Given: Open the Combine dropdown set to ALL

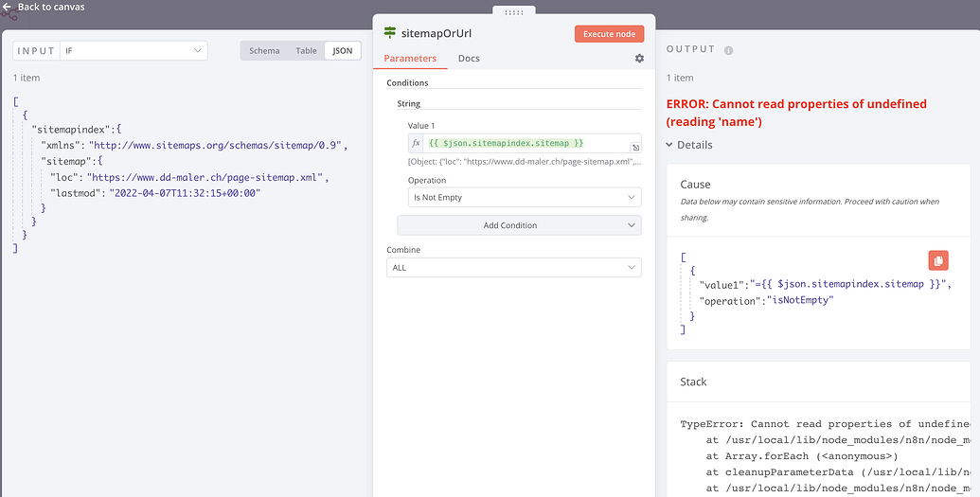Looking at the screenshot, I should [x=513, y=268].
